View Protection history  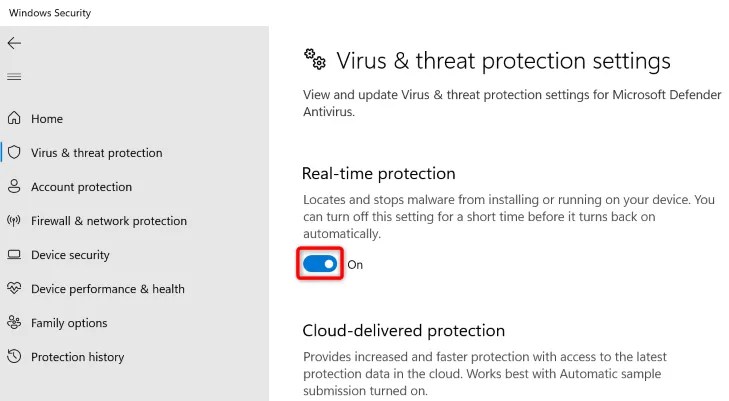(x=78, y=357)
